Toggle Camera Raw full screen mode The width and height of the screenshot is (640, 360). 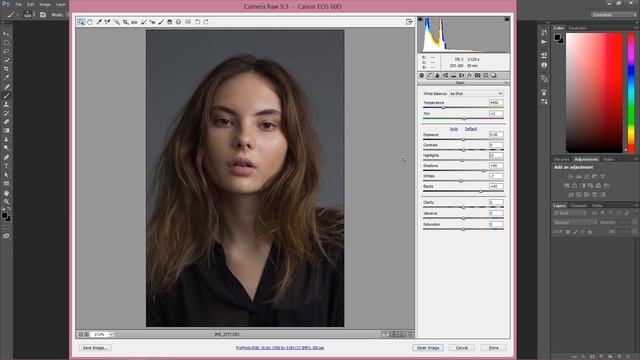point(409,22)
